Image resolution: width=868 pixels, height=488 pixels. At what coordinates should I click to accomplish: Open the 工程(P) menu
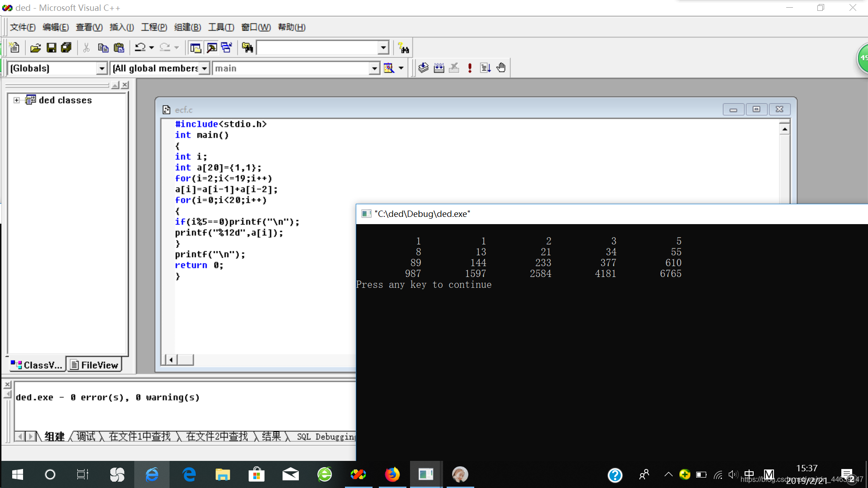[x=154, y=27]
